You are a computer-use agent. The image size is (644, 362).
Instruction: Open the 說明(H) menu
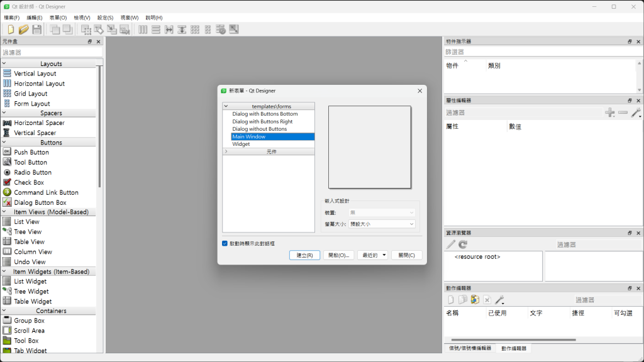(x=154, y=18)
